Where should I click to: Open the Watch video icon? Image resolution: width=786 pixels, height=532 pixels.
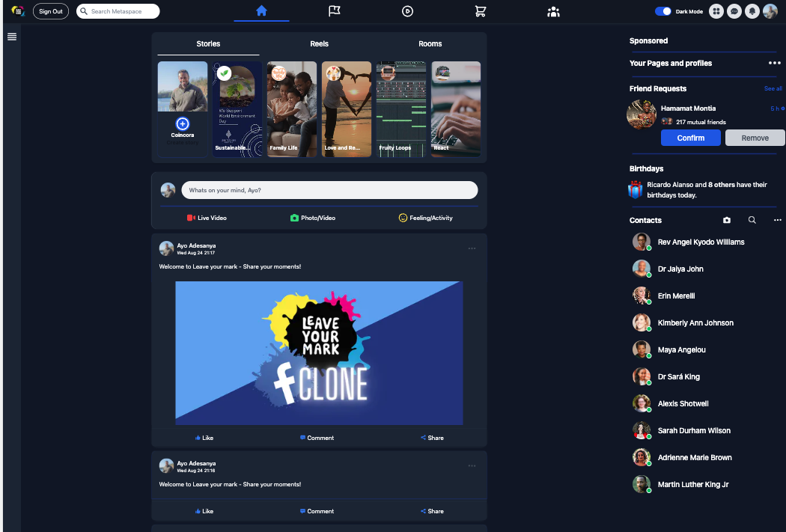click(x=407, y=11)
